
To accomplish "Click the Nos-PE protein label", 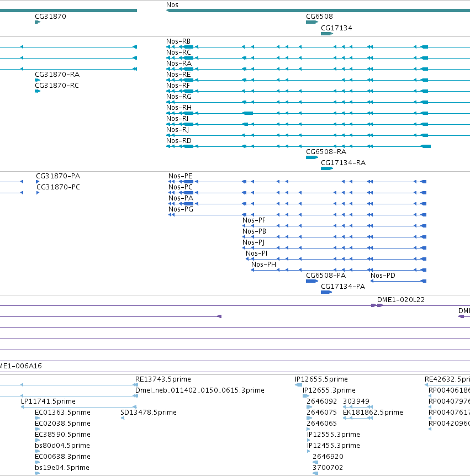I will click(x=181, y=176).
